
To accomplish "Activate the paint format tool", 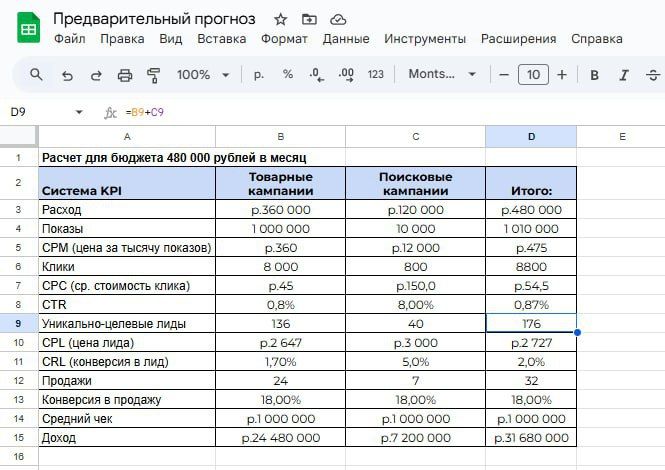I will point(153,76).
